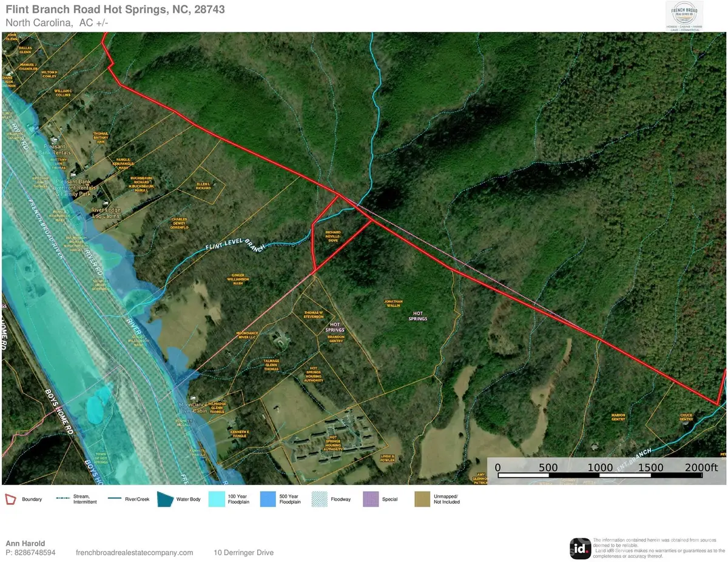Image resolution: width=728 pixels, height=562 pixels.
Task: Click the MANUEL J CHANDLER parcel label
Action: [x=29, y=66]
